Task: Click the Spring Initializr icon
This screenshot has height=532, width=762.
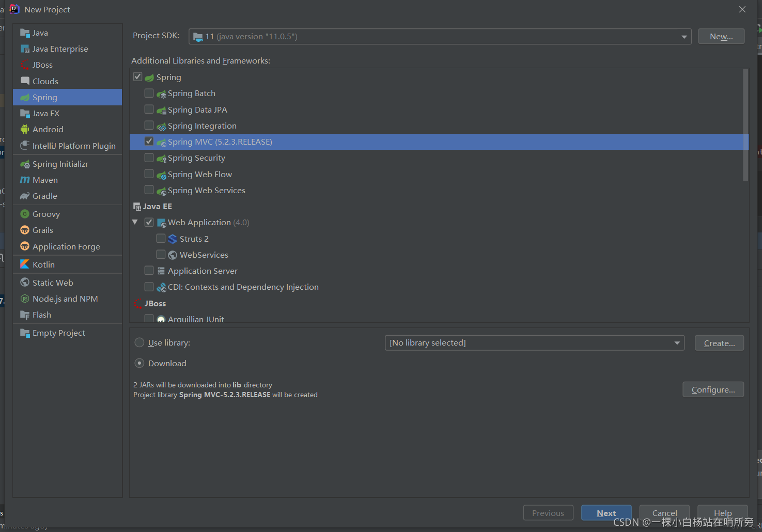Action: pyautogui.click(x=25, y=164)
